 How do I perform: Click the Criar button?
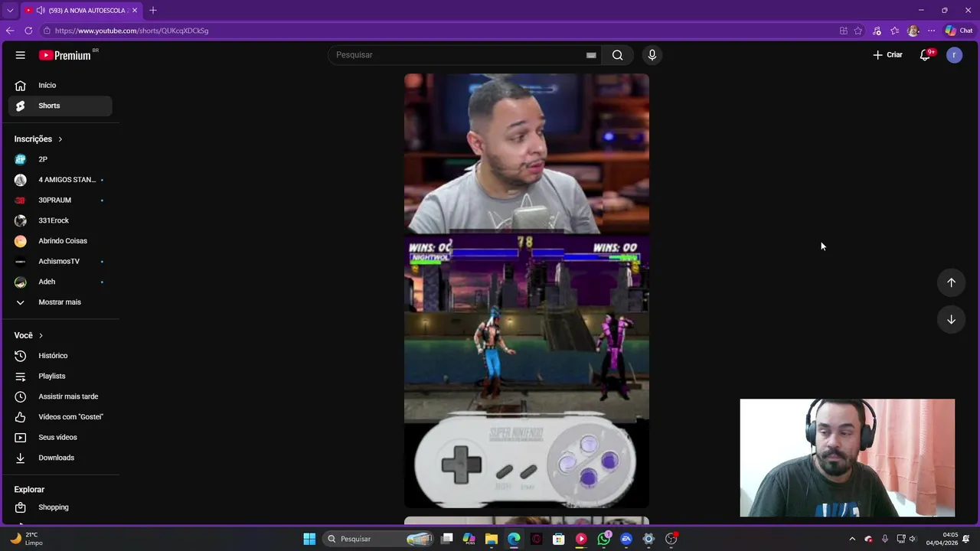click(887, 55)
